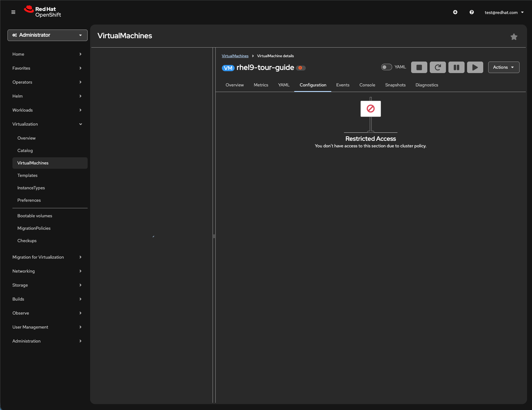Toggle the YAML switch
The width and height of the screenshot is (532, 410).
(x=387, y=67)
